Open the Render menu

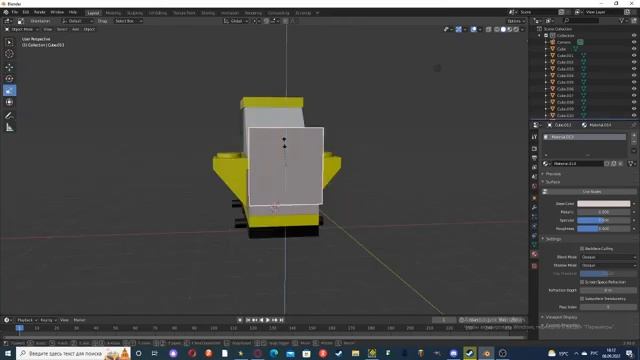(40, 12)
